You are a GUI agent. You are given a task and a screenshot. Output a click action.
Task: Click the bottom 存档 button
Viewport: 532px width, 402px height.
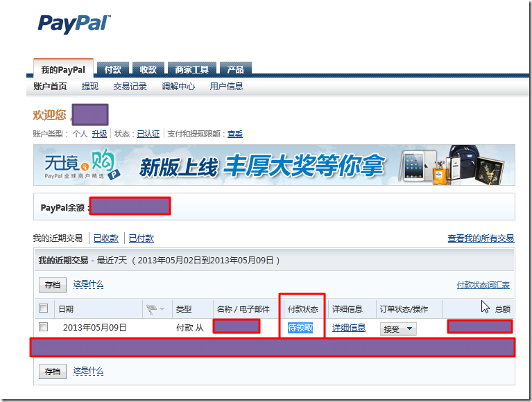pos(53,372)
